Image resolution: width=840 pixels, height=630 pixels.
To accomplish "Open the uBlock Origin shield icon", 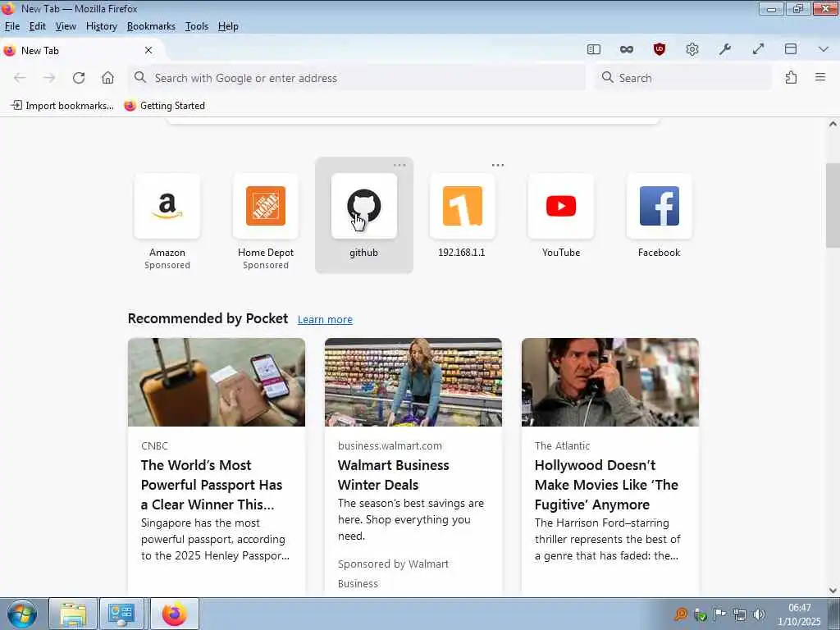I will pyautogui.click(x=660, y=49).
